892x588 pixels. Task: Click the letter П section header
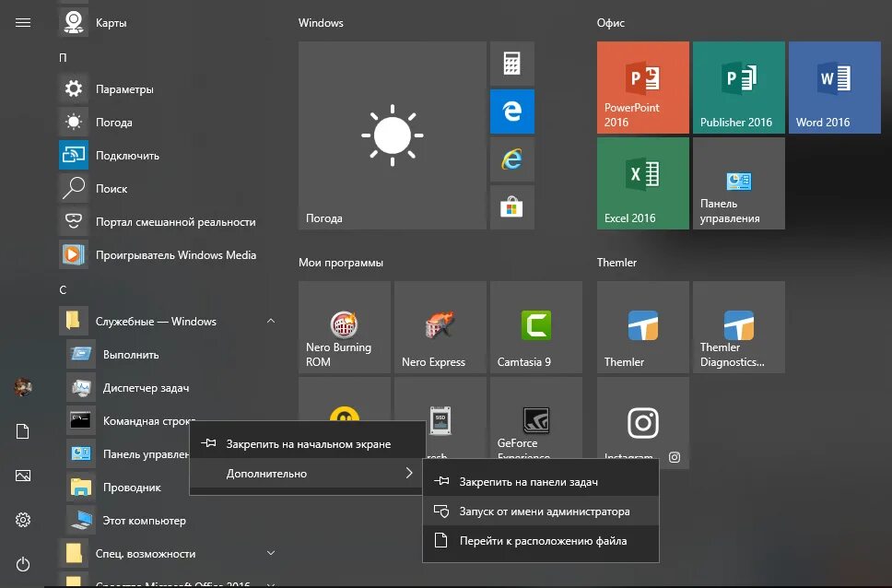63,57
